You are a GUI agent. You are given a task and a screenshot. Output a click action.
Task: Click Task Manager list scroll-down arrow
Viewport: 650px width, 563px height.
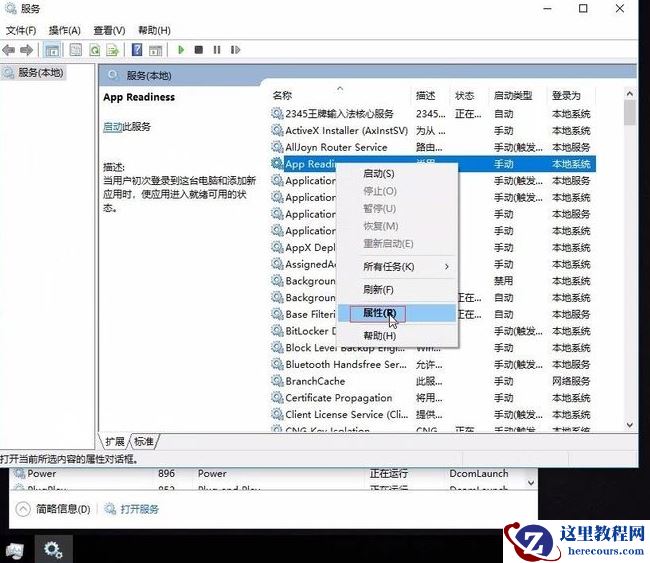click(x=531, y=483)
